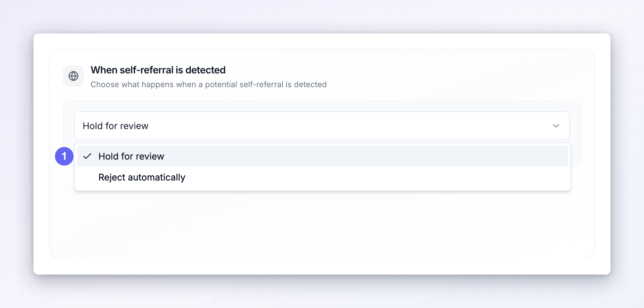Click the purple step badge numbered 1
The height and width of the screenshot is (308, 644).
(x=64, y=156)
